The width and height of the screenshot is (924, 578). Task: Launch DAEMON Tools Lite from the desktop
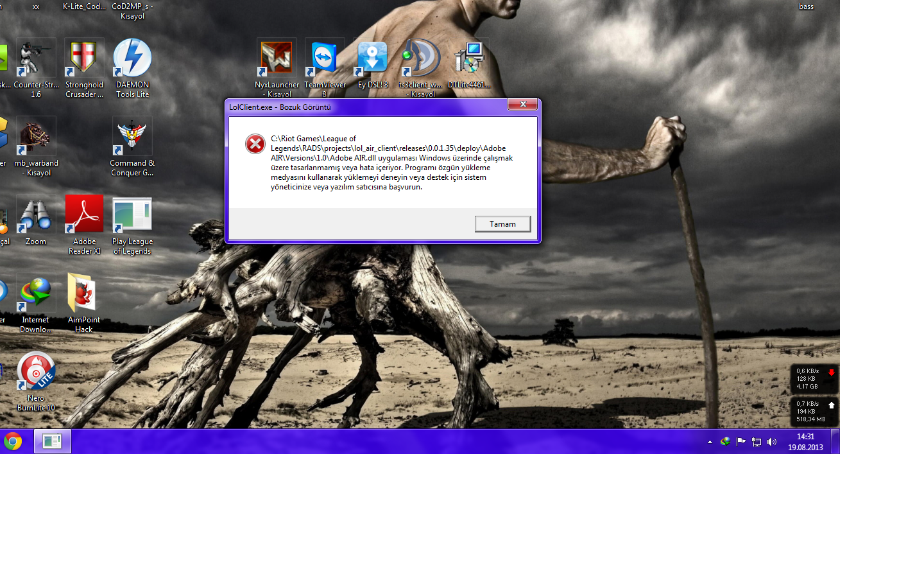132,68
